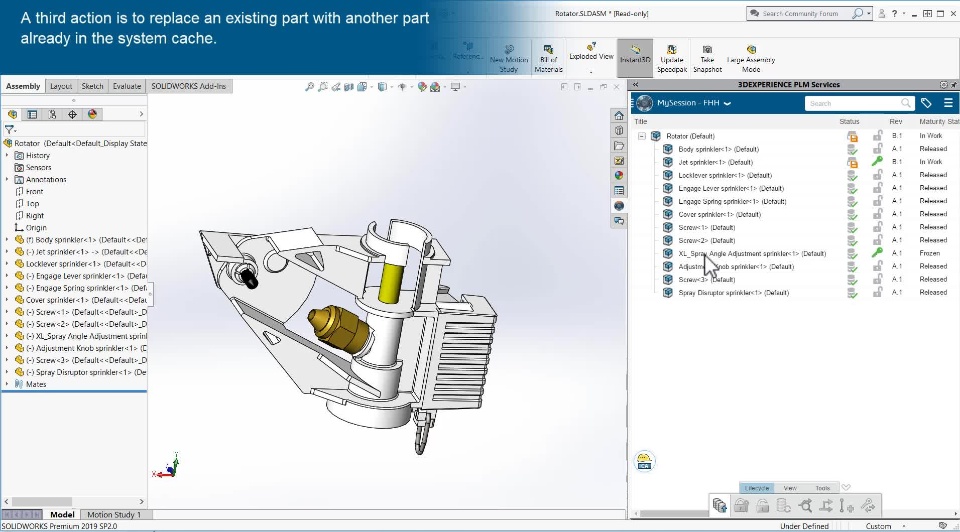Switch to the Tools tab in PLM panel

[x=822, y=488]
